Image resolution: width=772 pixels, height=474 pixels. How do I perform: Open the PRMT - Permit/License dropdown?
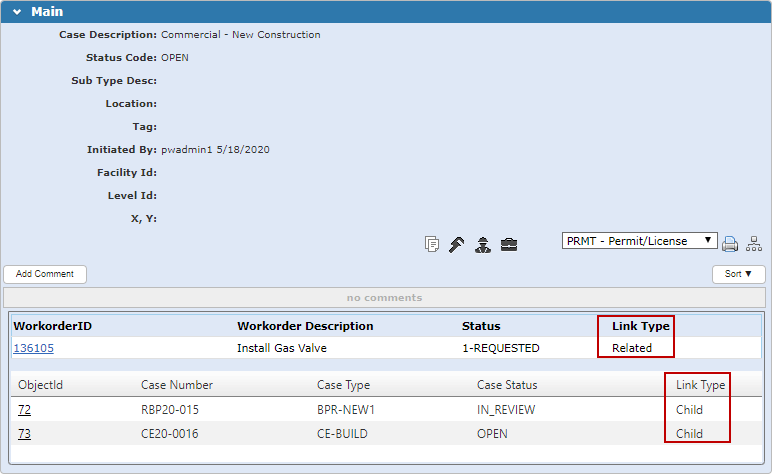pyautogui.click(x=640, y=241)
